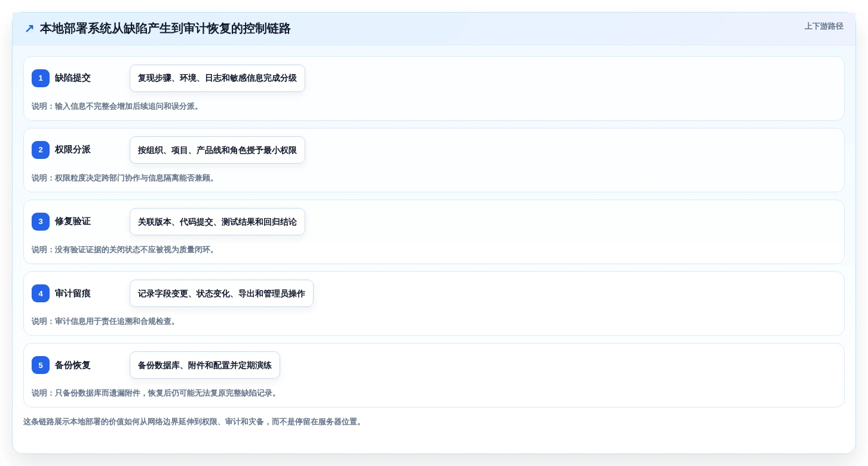
Task: Click the footer sentence 这条链路展示本地部署的价值
Action: click(x=193, y=422)
